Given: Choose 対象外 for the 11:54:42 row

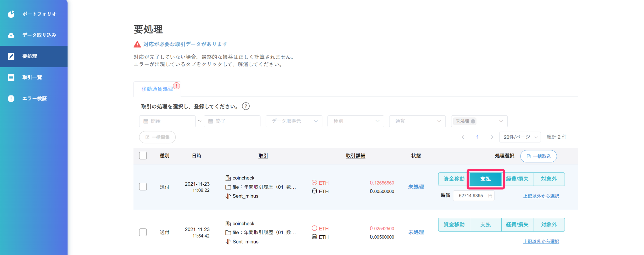Looking at the screenshot, I should coord(549,225).
